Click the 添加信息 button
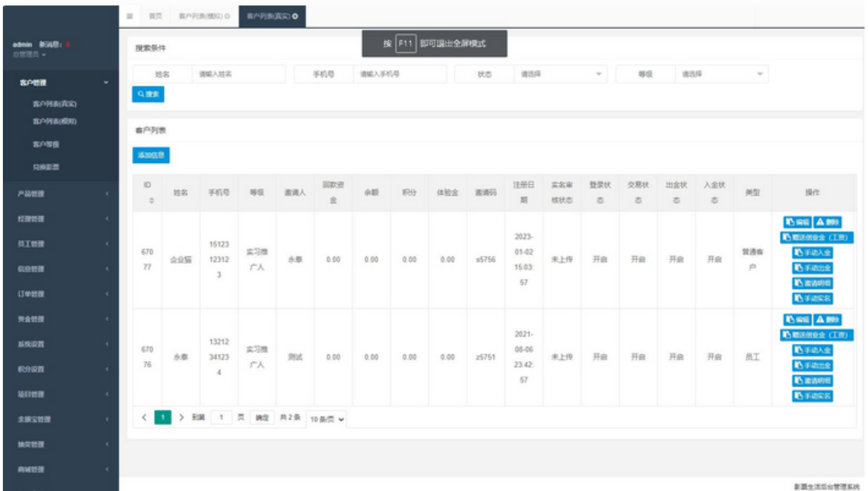868x491 pixels. 151,155
